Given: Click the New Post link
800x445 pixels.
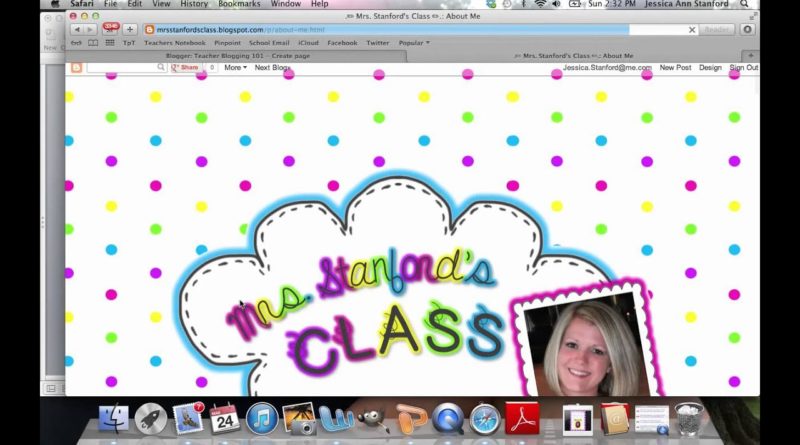Looking at the screenshot, I should (x=675, y=67).
